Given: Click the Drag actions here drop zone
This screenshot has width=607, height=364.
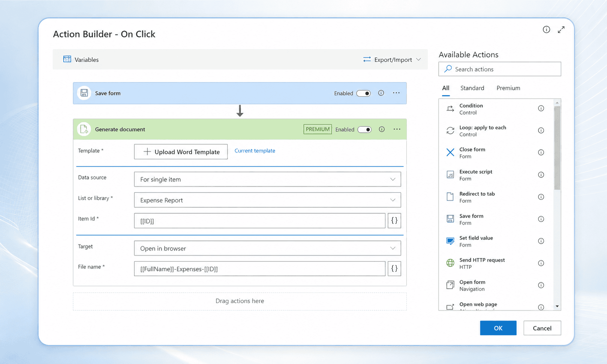Looking at the screenshot, I should (x=240, y=301).
